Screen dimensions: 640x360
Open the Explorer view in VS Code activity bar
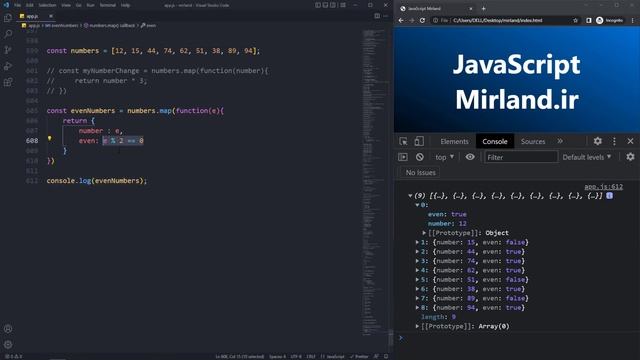tap(8, 18)
